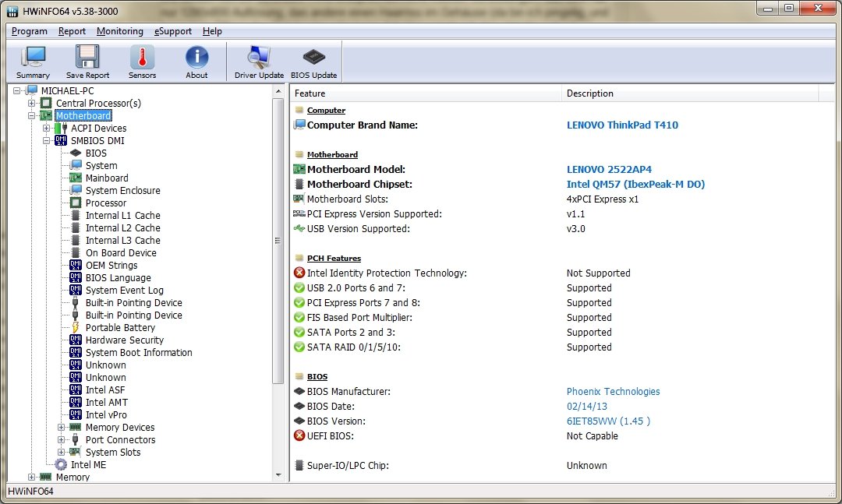
Task: Select OEM Strings tree item
Action: [111, 265]
